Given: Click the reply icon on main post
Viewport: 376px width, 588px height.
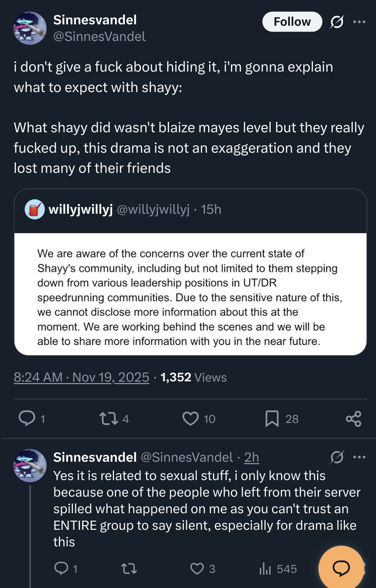Looking at the screenshot, I should 27,418.
